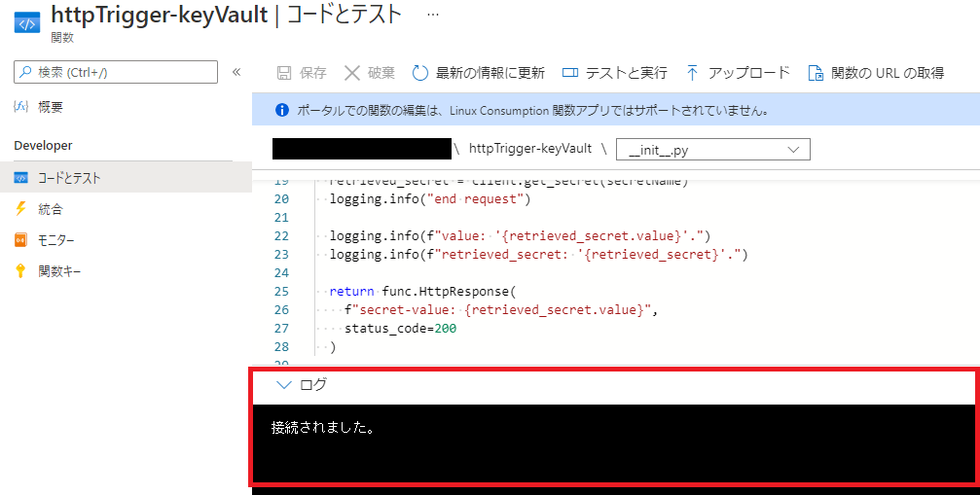Click line number 21 in the gutter

coord(281,217)
